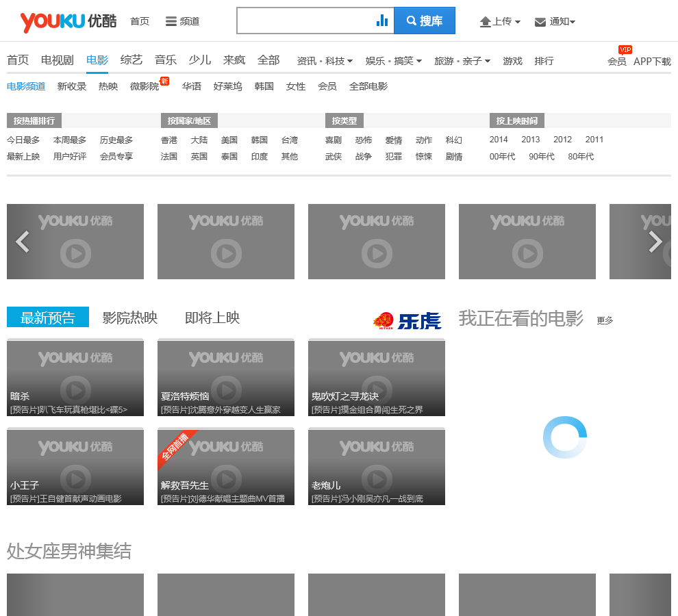Open the 小王子 trailer thumbnail
Image resolution: width=678 pixels, height=616 pixels.
tap(75, 467)
